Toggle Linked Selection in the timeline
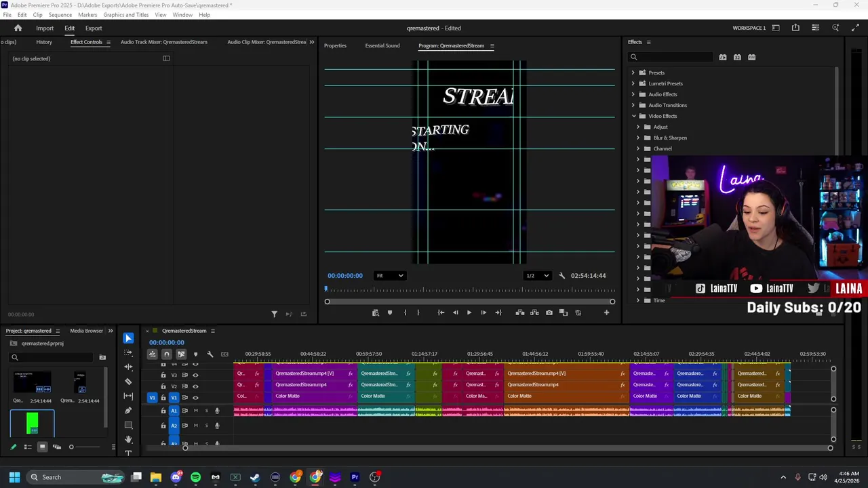 (x=181, y=354)
